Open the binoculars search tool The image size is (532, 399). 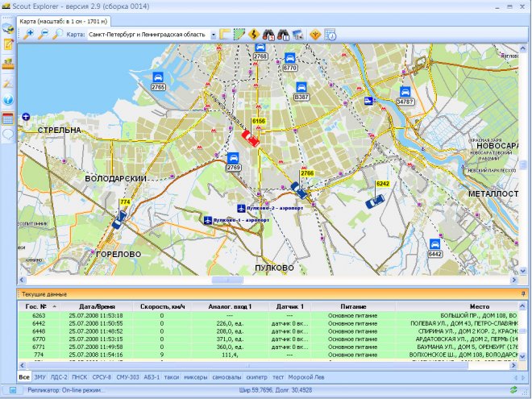(x=268, y=35)
